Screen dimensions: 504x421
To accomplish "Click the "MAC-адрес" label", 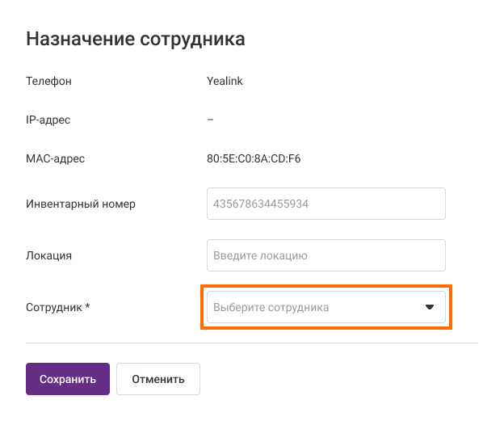I will (55, 158).
